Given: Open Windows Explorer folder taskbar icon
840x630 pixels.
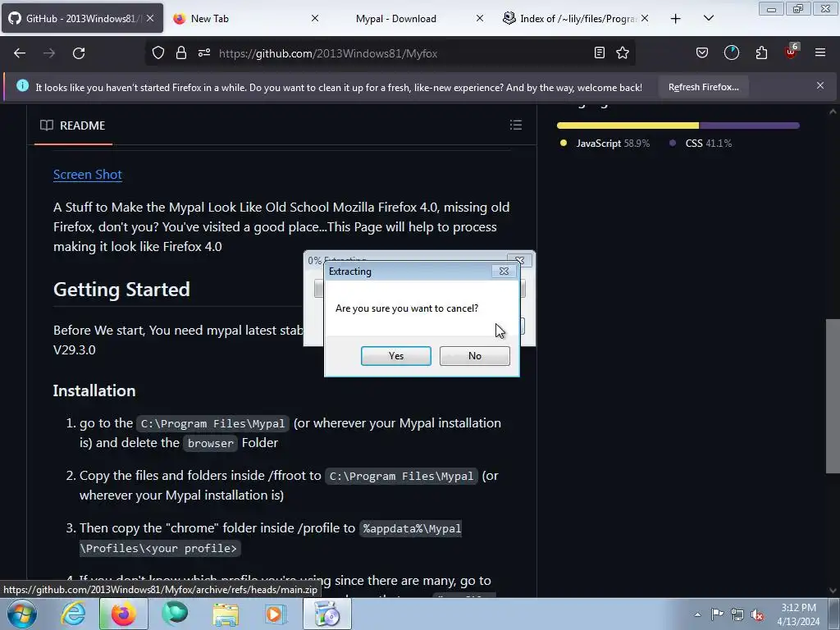Looking at the screenshot, I should pyautogui.click(x=226, y=614).
